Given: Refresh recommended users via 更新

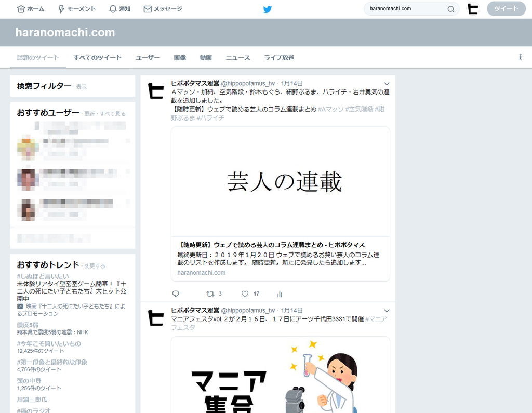Looking at the screenshot, I should tap(89, 114).
